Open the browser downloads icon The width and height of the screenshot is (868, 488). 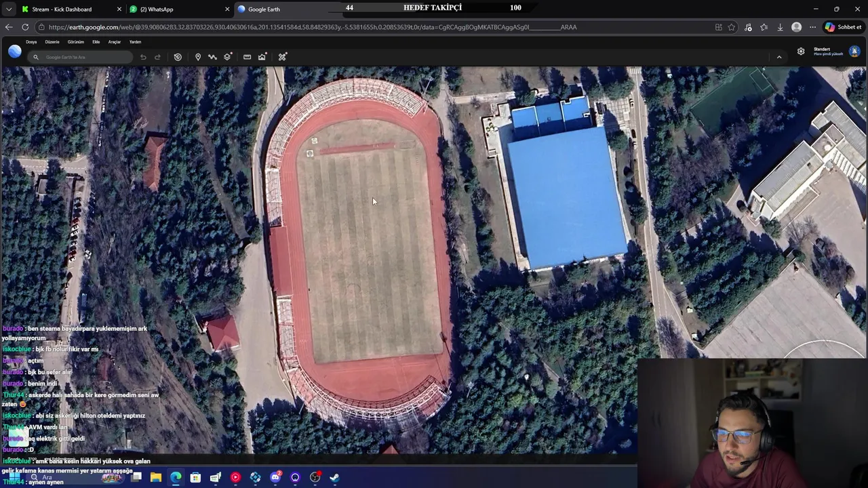click(x=780, y=27)
